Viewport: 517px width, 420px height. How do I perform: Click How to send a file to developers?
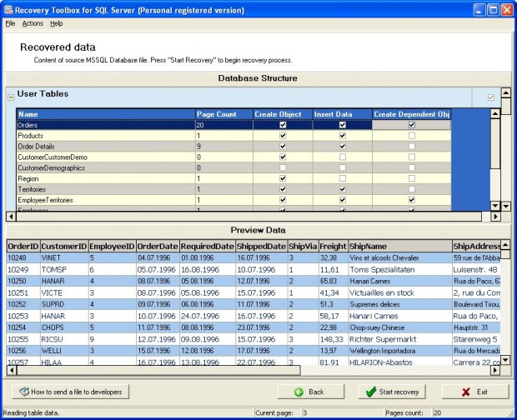coord(71,392)
